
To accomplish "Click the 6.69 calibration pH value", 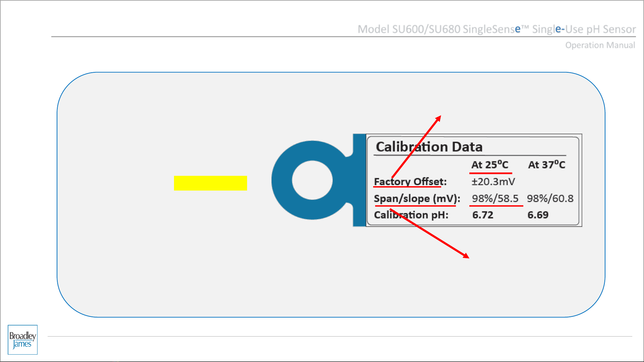I will pos(538,215).
